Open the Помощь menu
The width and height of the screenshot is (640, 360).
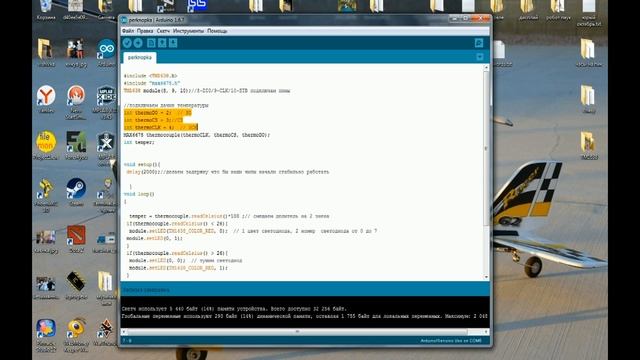click(x=217, y=31)
